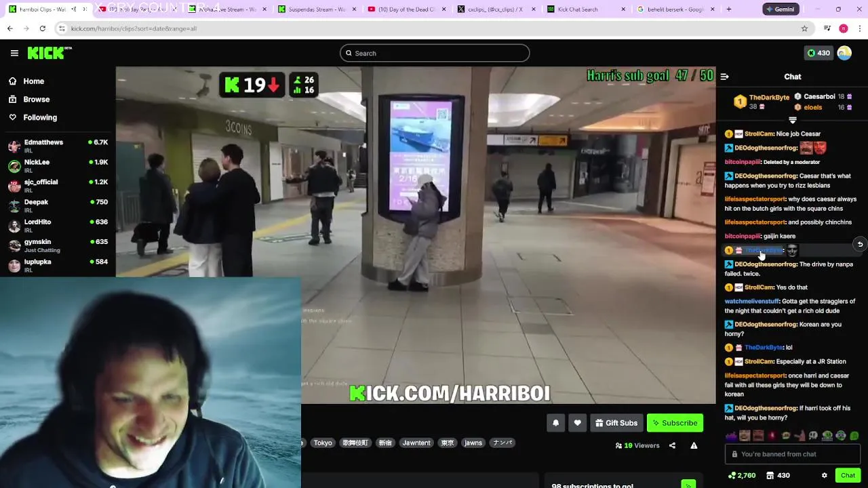The width and height of the screenshot is (868, 488).
Task: View Caesarboi gifter leaderboard entry
Action: point(823,97)
